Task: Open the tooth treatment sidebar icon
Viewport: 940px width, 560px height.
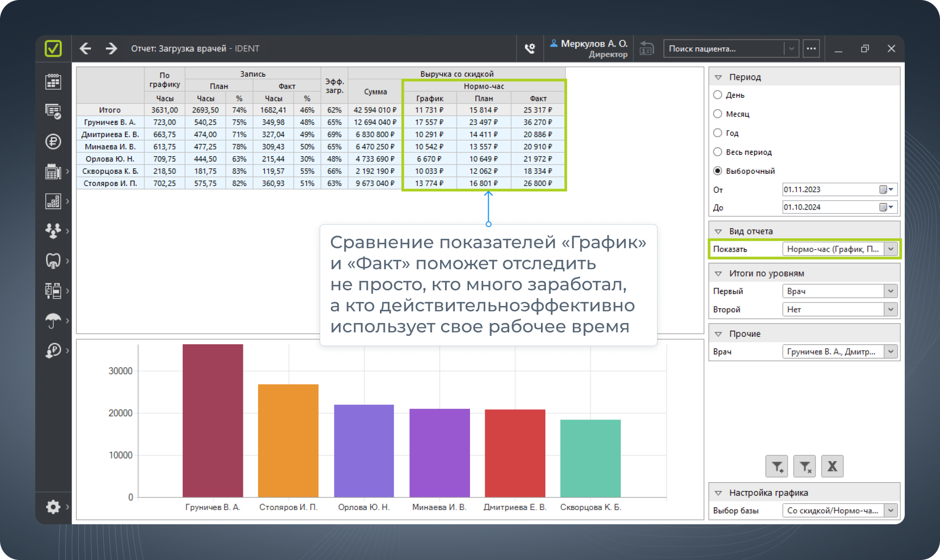Action: (53, 260)
